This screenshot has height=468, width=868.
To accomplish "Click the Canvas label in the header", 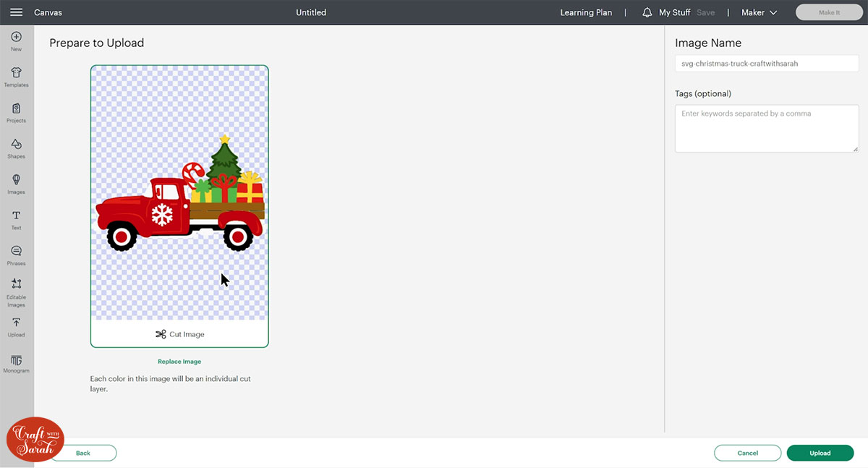I will [48, 12].
